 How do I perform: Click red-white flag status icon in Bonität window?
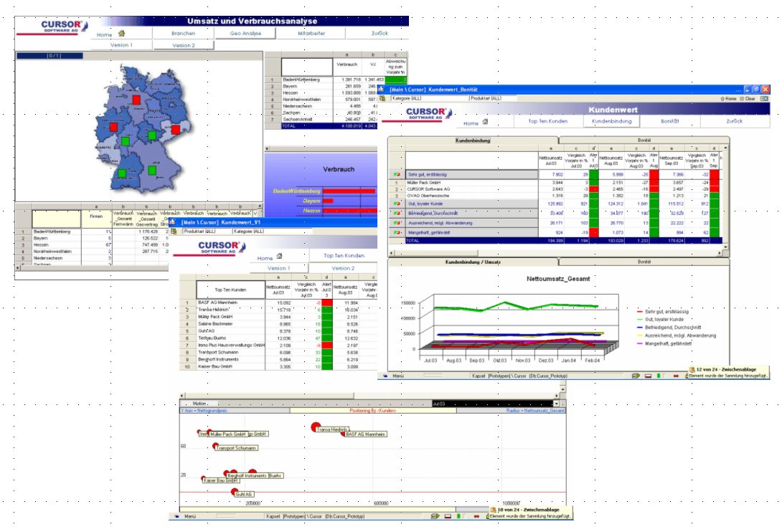[x=648, y=376]
